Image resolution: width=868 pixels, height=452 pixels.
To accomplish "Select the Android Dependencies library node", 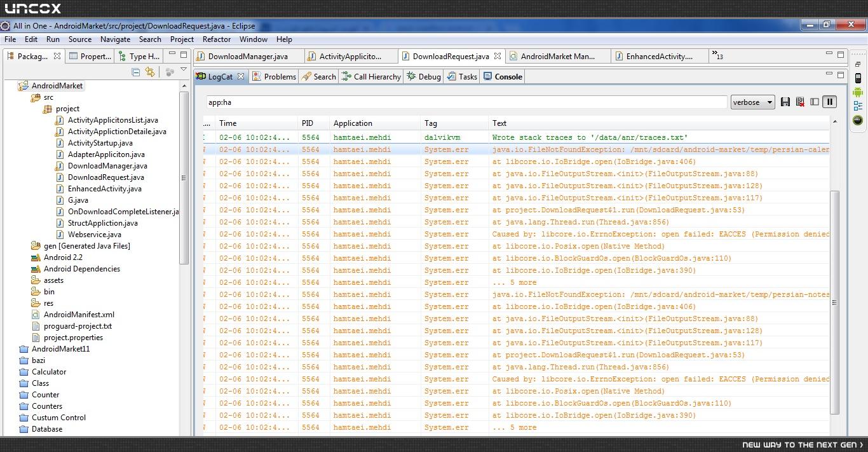I will pyautogui.click(x=81, y=269).
